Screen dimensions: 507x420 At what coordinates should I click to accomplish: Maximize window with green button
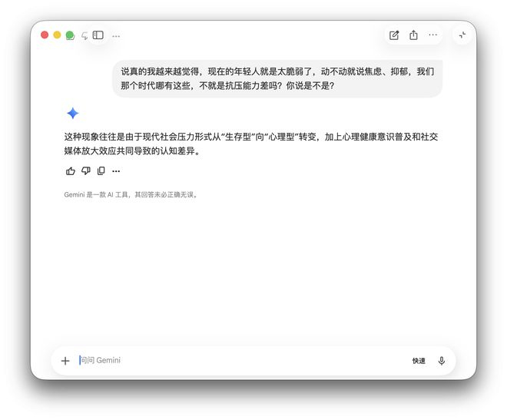tap(70, 35)
